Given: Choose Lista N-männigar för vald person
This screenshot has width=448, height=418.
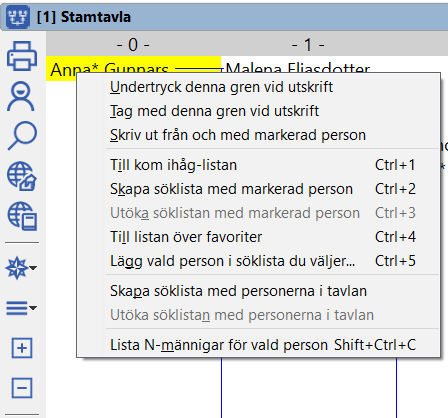Looking at the screenshot, I should (x=258, y=345).
